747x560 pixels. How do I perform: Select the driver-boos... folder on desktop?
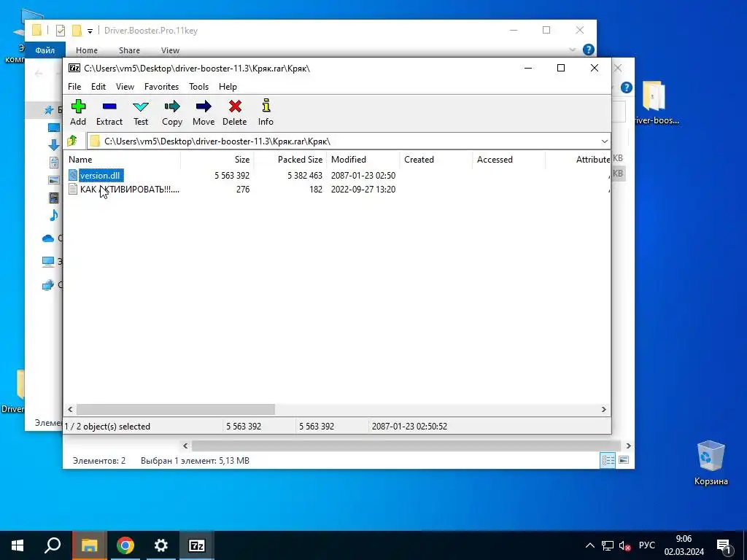[x=656, y=102]
